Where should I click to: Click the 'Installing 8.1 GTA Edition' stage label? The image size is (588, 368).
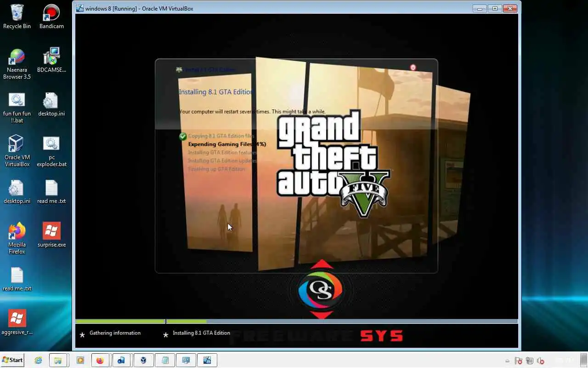(x=201, y=333)
